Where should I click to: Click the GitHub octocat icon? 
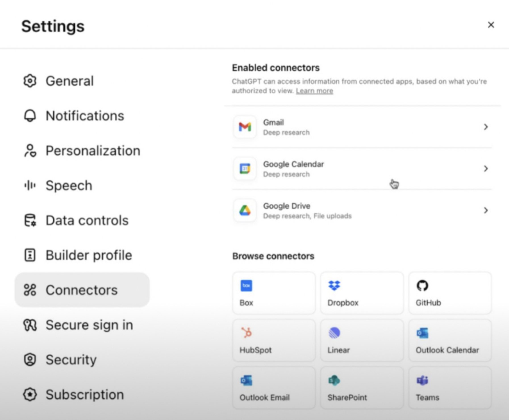coord(422,286)
